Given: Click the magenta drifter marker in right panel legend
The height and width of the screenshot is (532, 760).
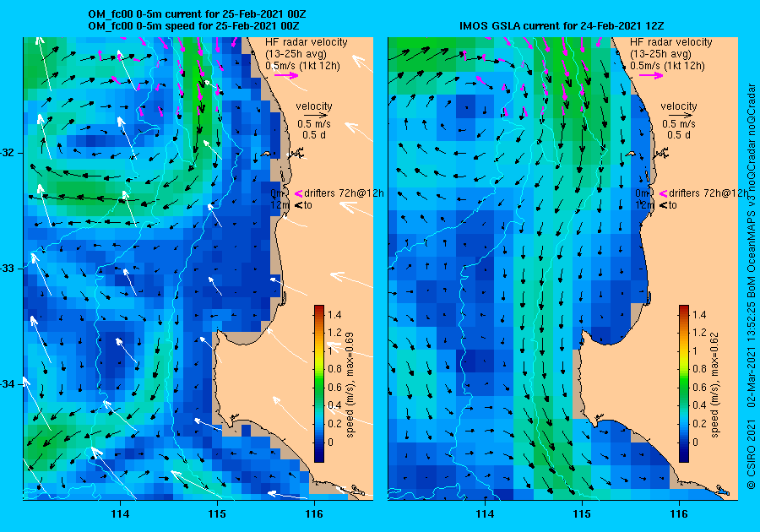Looking at the screenshot, I should [664, 193].
